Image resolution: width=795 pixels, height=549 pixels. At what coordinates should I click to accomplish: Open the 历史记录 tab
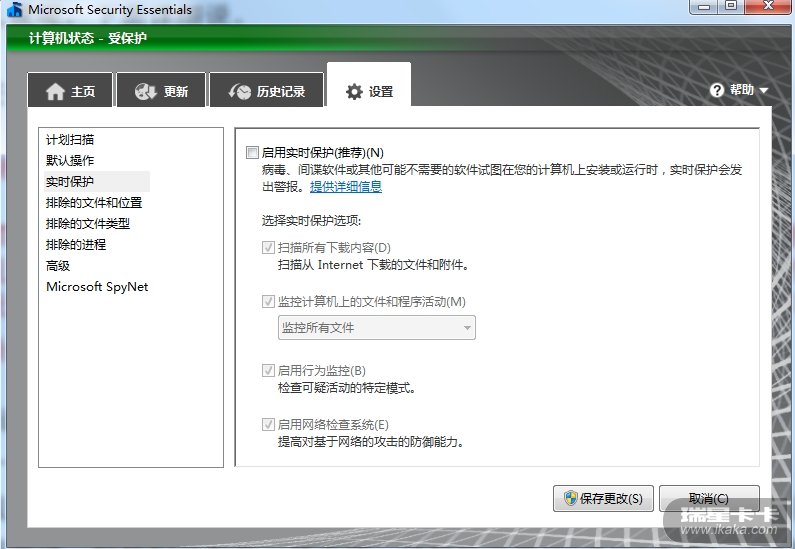click(267, 90)
